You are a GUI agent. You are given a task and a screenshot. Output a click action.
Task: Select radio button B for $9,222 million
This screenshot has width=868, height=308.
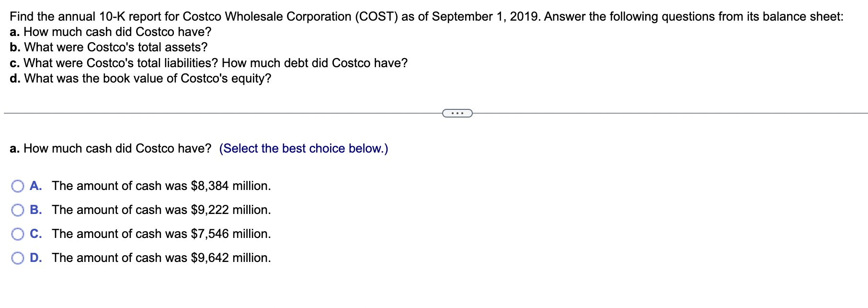pyautogui.click(x=18, y=210)
